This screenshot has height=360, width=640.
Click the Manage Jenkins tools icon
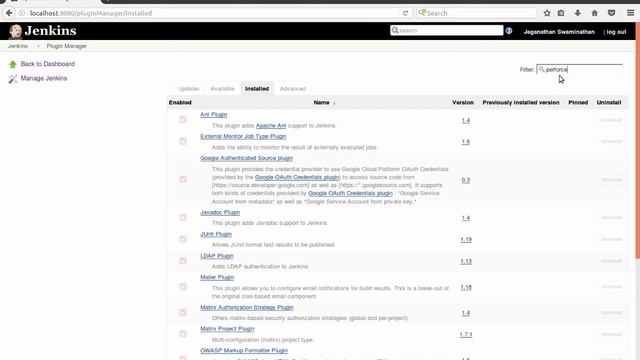point(13,78)
